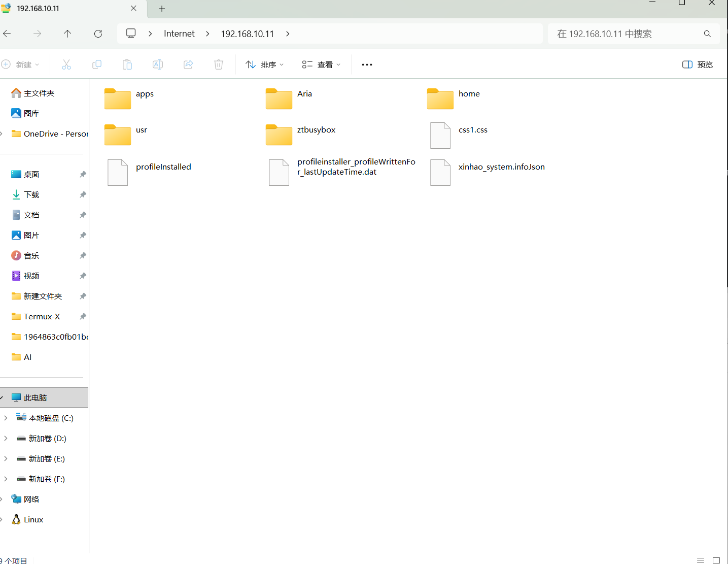Click the Delete trash can icon
Screen dimensions: 728x564
click(x=219, y=64)
